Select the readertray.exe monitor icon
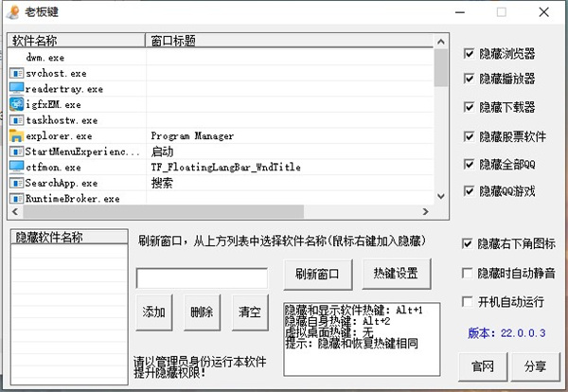Screen dimensions: 568x392 coord(16,89)
